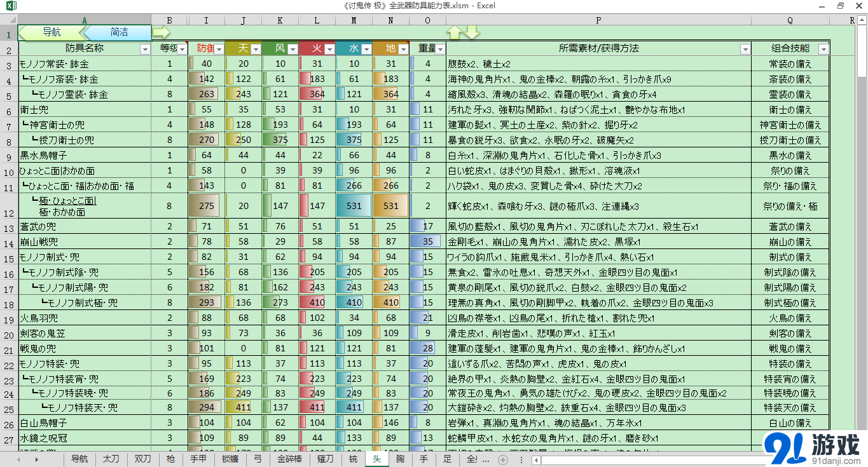Click the vertical scrollbar up arrow
This screenshot has width=868, height=467.
(862, 20)
